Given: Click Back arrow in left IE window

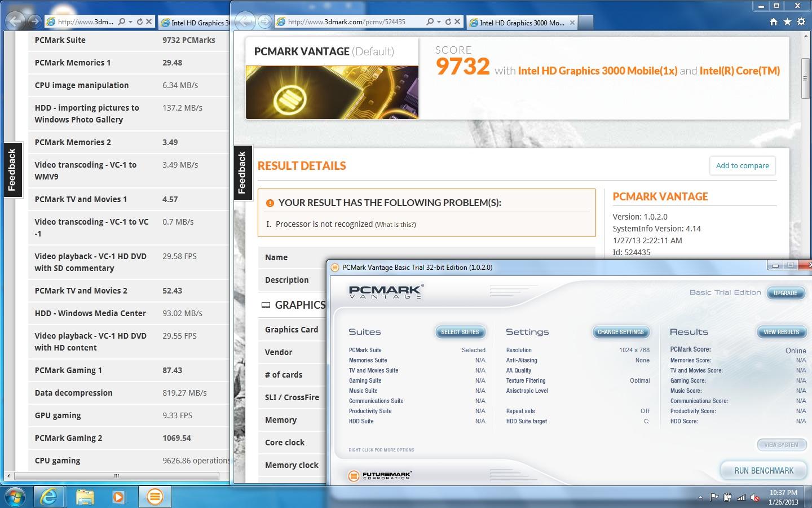Looking at the screenshot, I should (16, 21).
